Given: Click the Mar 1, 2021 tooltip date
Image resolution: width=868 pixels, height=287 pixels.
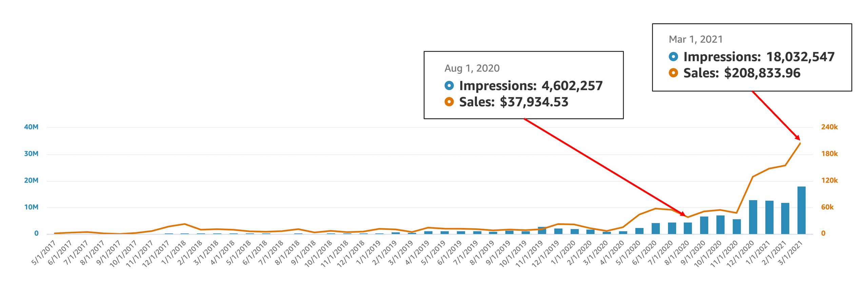Looking at the screenshot, I should tap(695, 39).
